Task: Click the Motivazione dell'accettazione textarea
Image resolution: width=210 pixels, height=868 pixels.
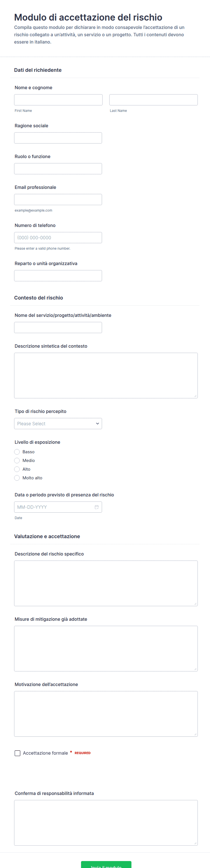Action: [106, 714]
